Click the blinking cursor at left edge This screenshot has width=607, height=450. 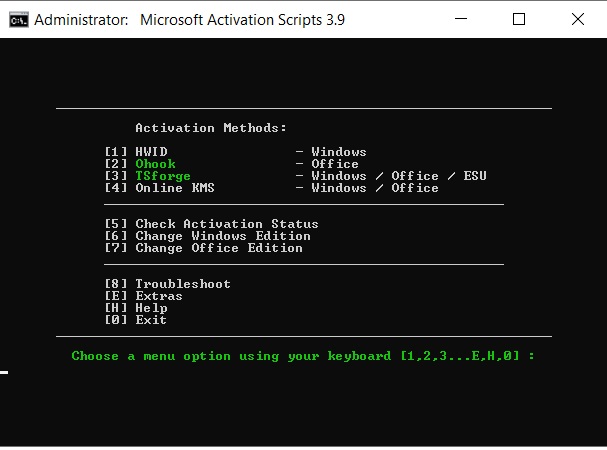click(4, 372)
